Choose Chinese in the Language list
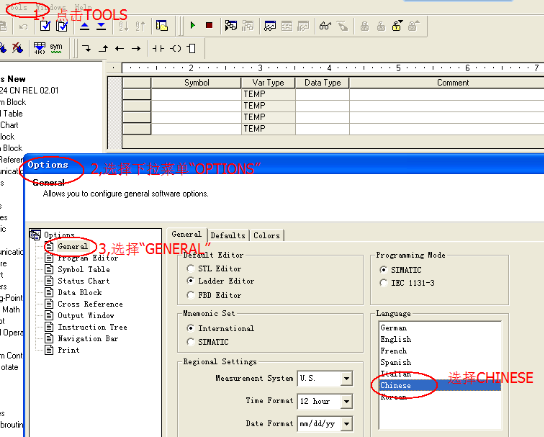The width and height of the screenshot is (544, 437). [x=440, y=385]
